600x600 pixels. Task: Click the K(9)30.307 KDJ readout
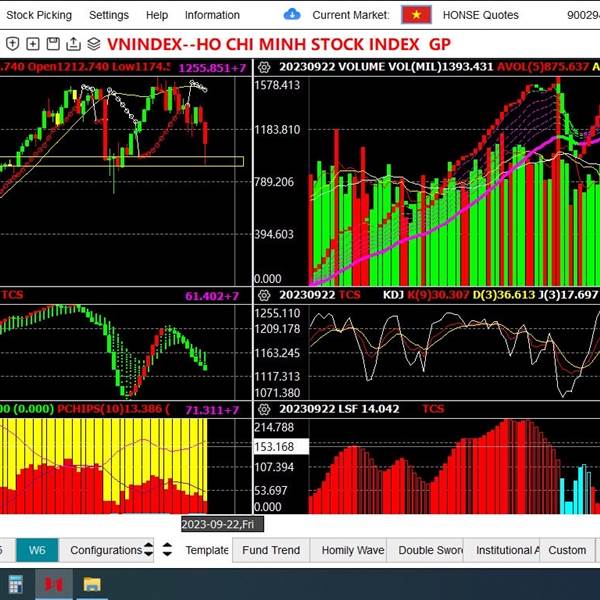tap(438, 295)
